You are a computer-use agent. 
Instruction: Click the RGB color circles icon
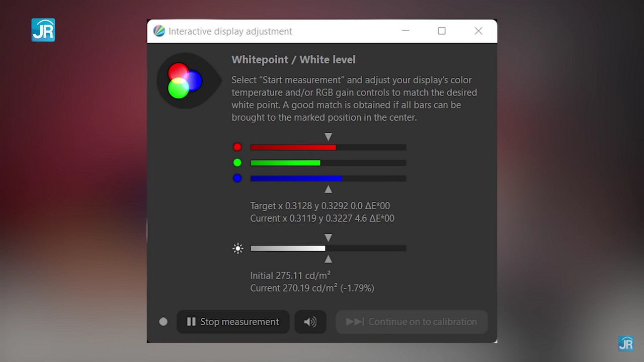click(185, 80)
